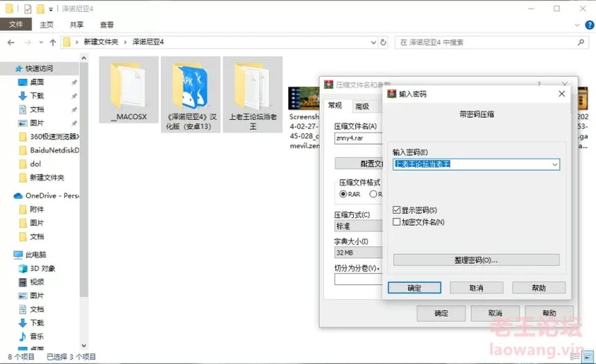Screen dimensions: 596x364
Task: Click 新建文件夹 in the address path
Action: [101, 42]
